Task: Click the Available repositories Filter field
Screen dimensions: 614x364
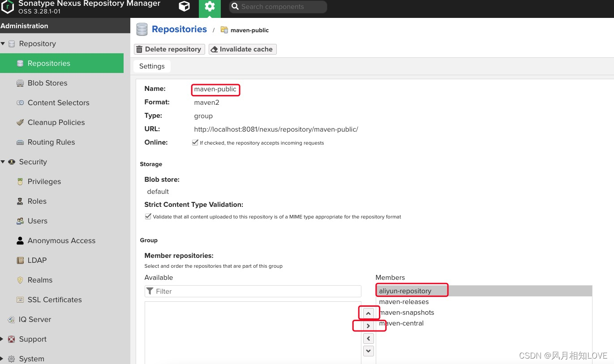Action: (253, 291)
